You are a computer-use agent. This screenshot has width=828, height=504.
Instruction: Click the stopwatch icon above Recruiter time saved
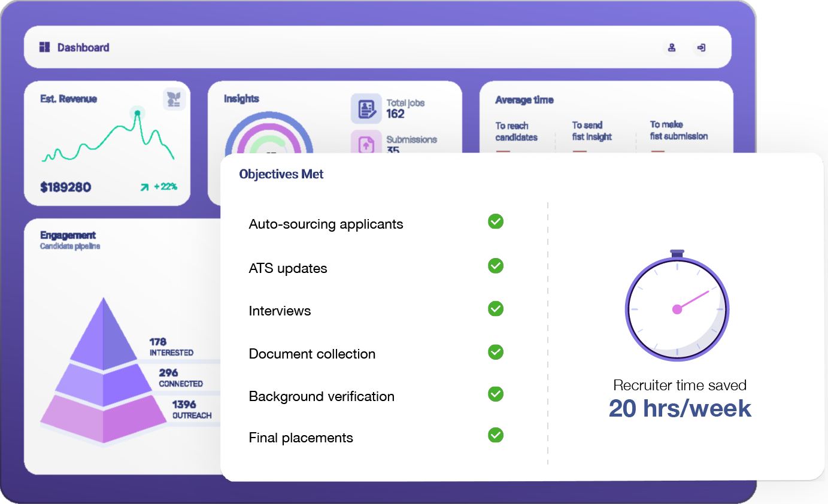(x=677, y=308)
